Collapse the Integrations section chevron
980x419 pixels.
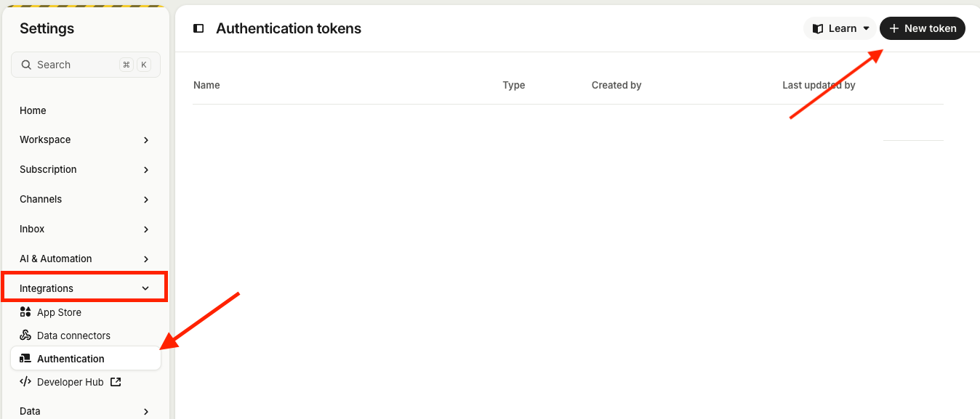[145, 288]
